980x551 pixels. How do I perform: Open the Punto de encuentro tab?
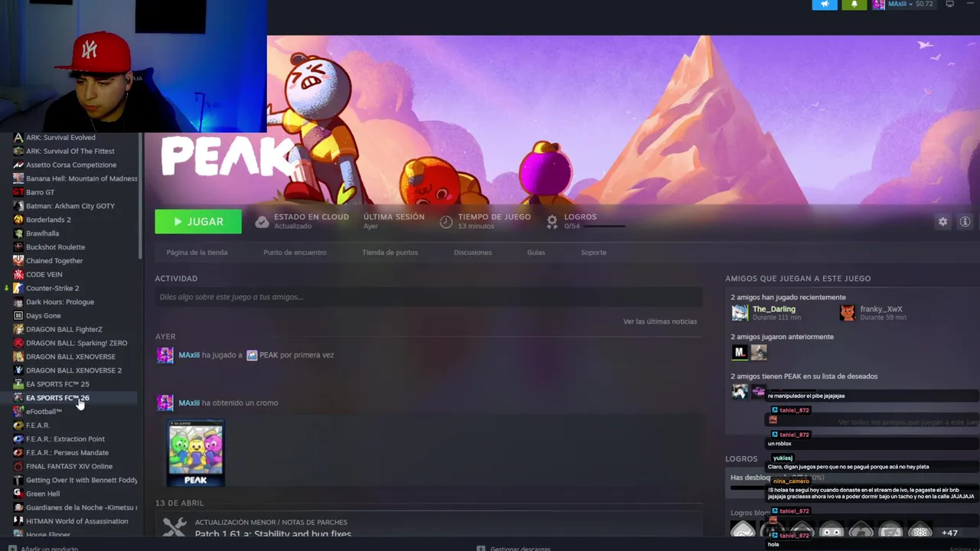coord(295,253)
